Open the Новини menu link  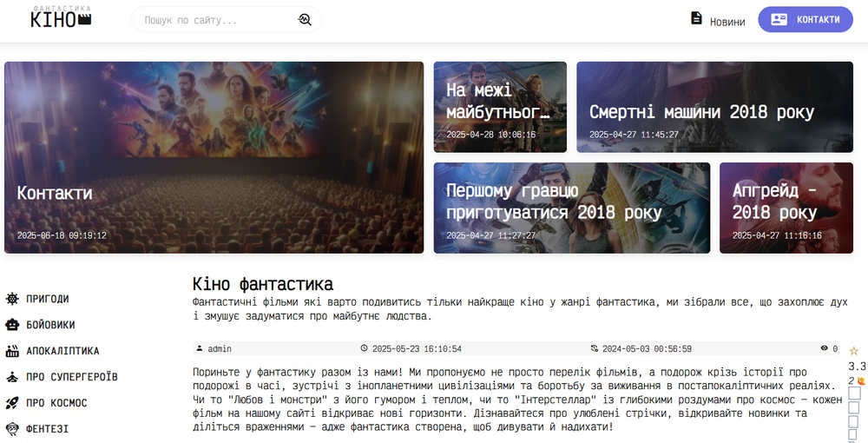[727, 22]
